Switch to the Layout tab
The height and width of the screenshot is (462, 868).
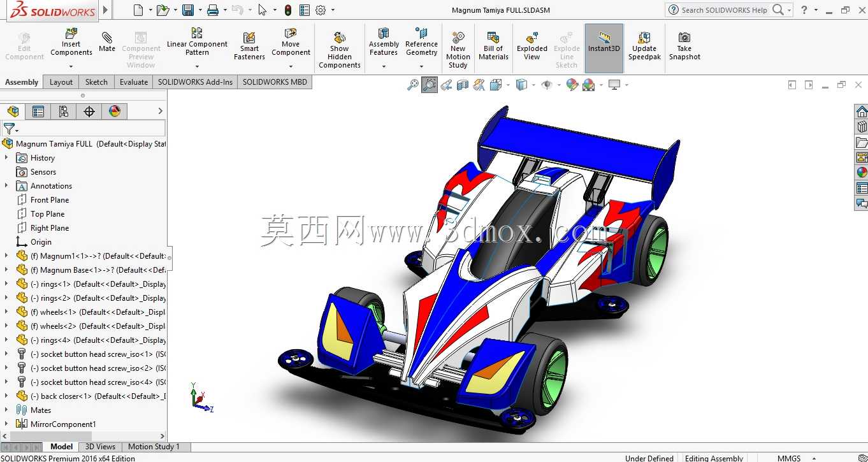(x=61, y=82)
